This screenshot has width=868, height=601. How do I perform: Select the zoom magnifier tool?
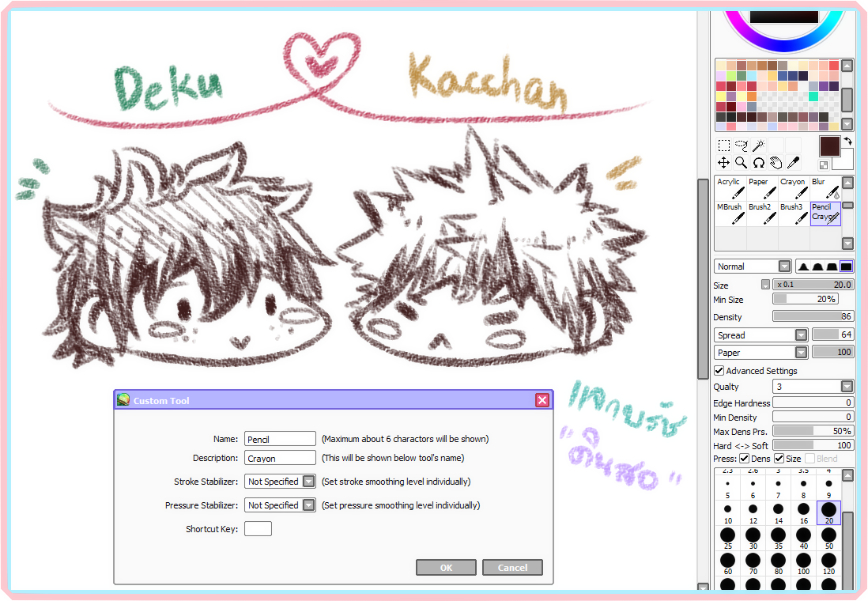point(742,162)
